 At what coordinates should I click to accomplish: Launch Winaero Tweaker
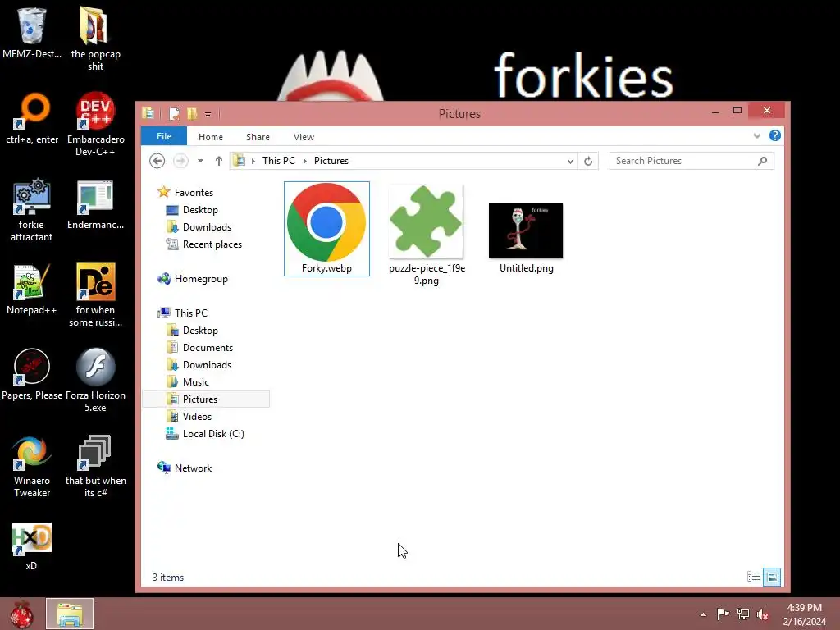(x=32, y=466)
